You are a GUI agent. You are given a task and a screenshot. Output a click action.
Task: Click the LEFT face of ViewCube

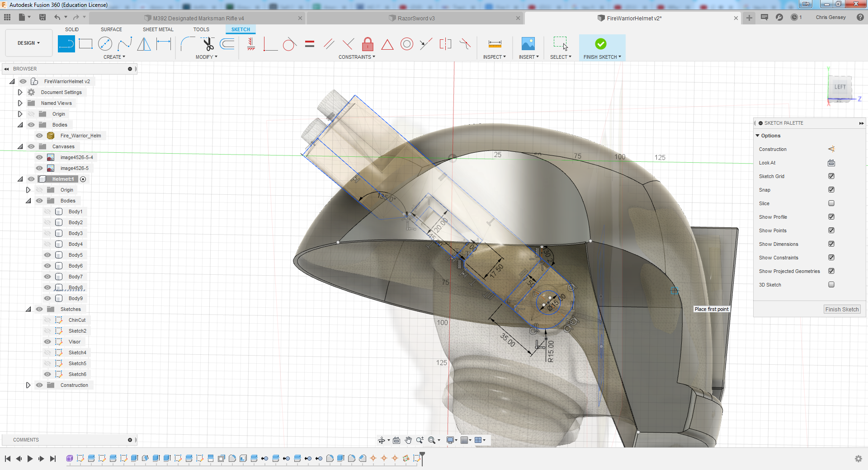840,87
